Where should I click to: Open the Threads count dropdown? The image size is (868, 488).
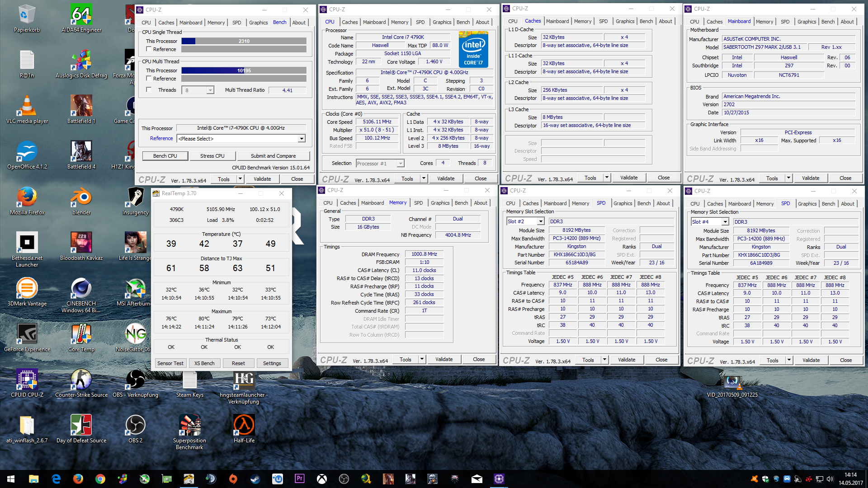point(210,90)
